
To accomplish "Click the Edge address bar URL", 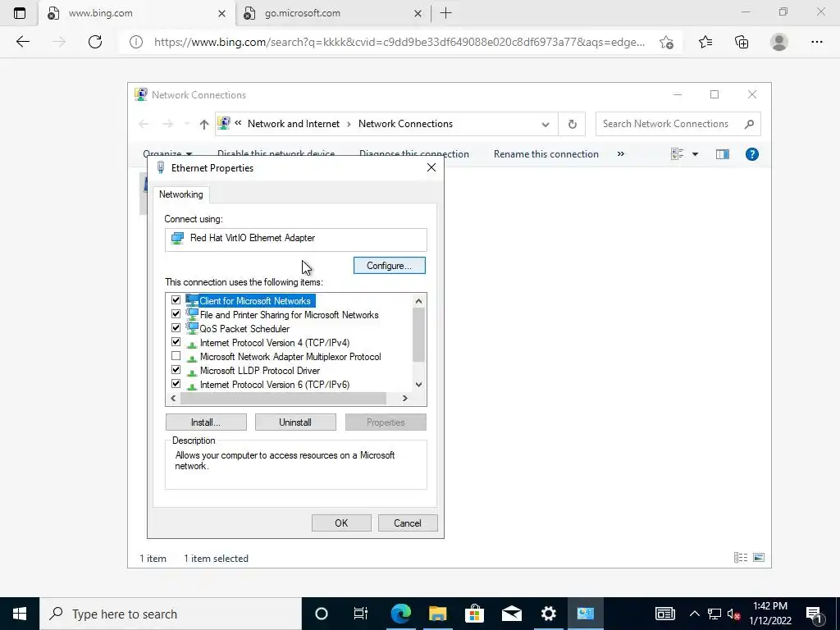I will click(399, 42).
